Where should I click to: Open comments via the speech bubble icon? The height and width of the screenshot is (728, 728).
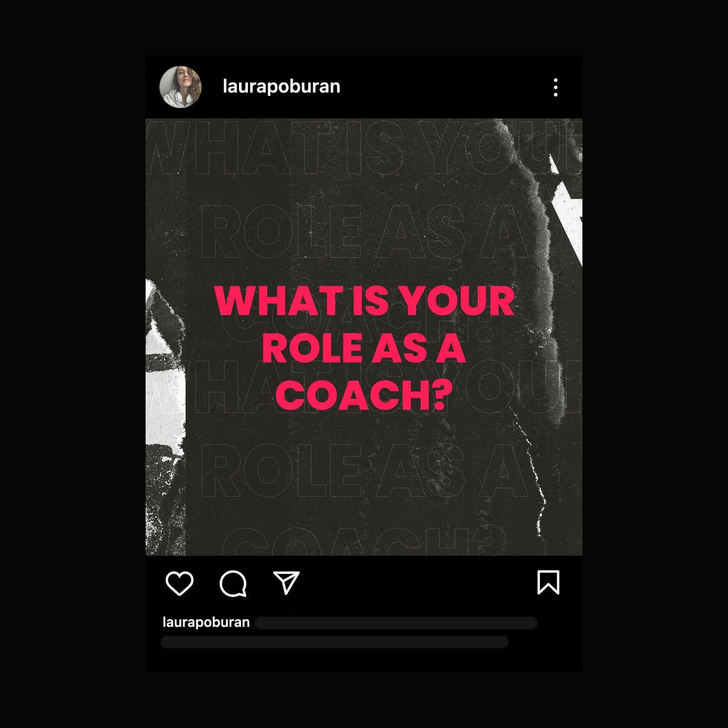(x=233, y=584)
